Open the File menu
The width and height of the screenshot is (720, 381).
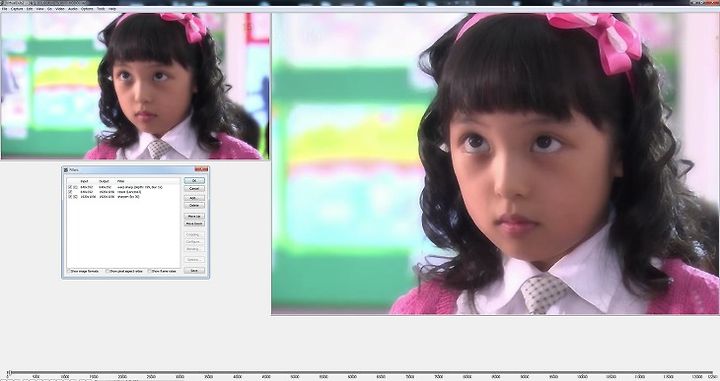click(4, 9)
